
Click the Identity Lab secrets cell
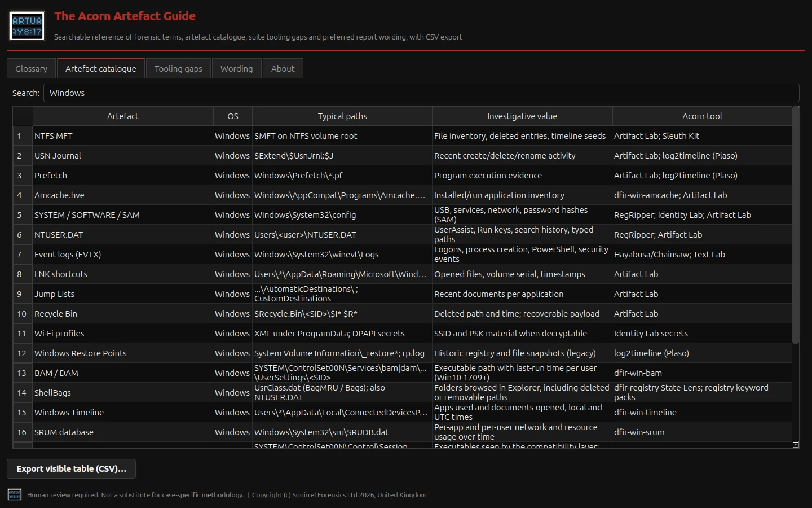702,334
